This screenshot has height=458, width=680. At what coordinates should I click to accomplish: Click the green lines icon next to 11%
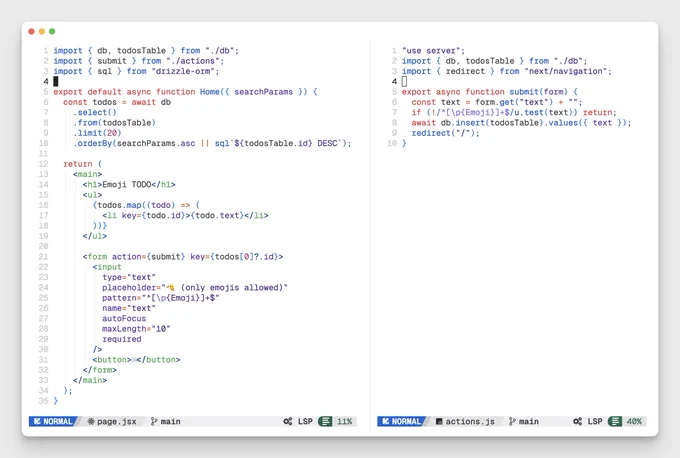click(x=325, y=421)
